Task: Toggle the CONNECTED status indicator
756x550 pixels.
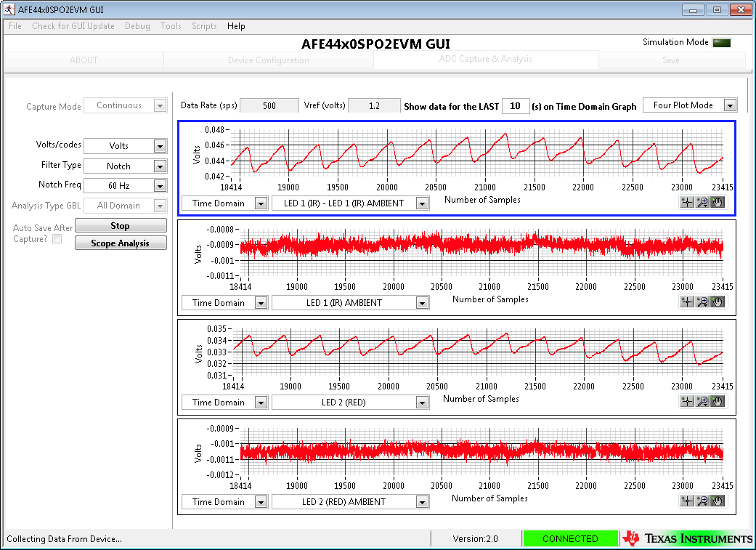Action: (x=571, y=538)
